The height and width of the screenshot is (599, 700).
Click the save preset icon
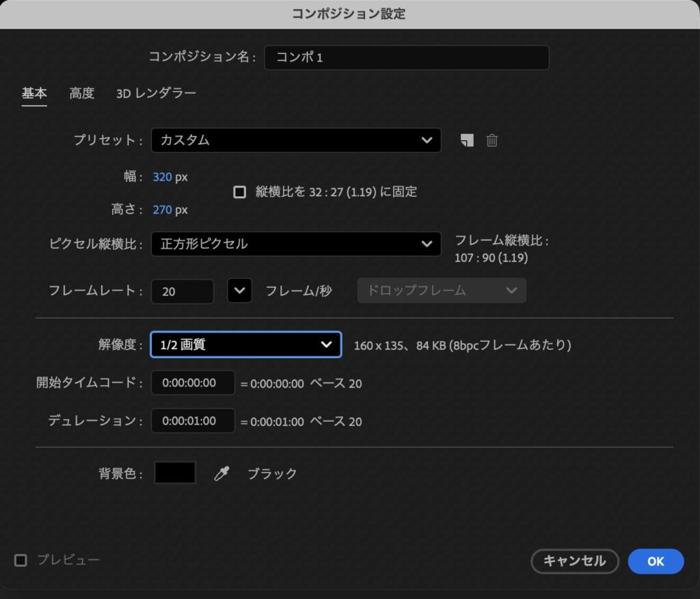coord(467,140)
